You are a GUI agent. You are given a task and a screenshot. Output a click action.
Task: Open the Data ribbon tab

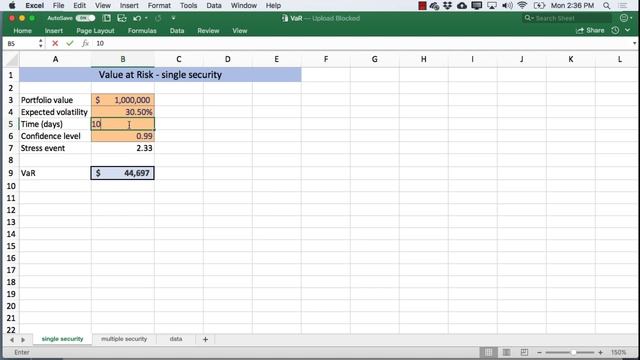(x=177, y=31)
